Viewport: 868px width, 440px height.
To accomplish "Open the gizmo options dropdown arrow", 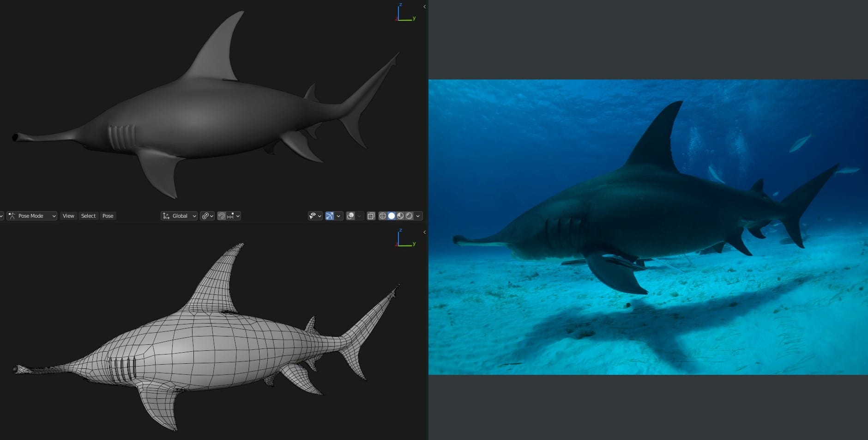I will [x=338, y=216].
